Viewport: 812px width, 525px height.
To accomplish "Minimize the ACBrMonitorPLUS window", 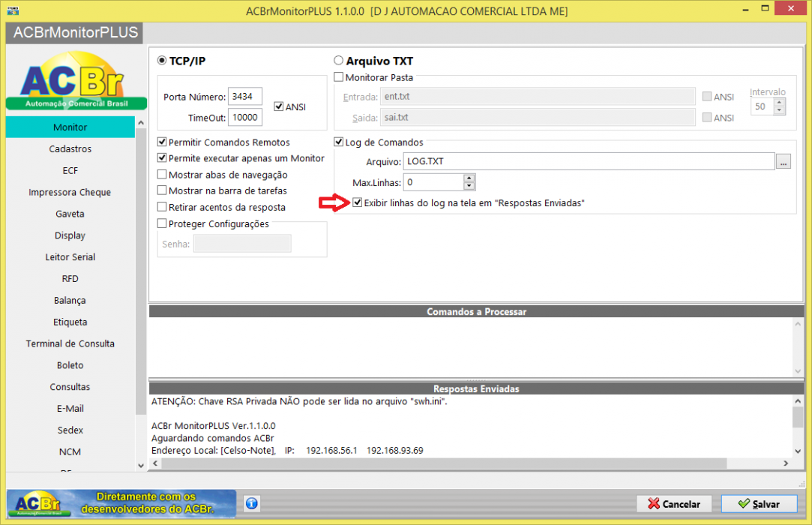I will (745, 9).
